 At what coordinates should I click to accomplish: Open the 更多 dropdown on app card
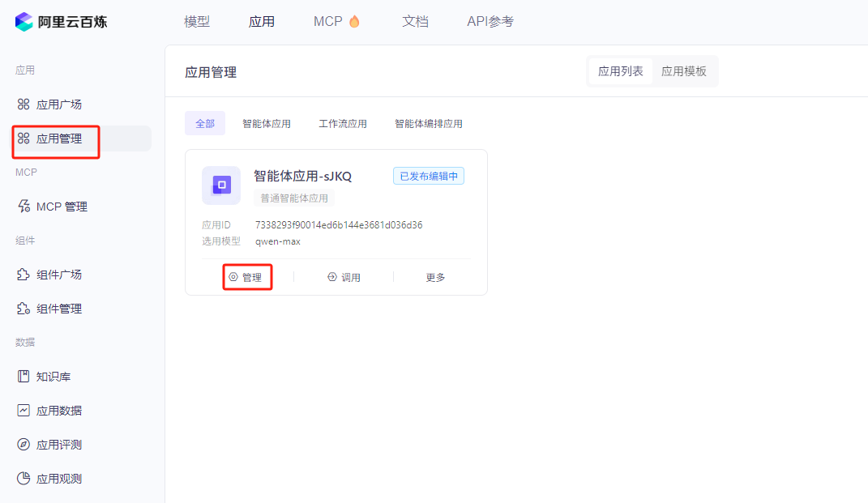(x=435, y=277)
